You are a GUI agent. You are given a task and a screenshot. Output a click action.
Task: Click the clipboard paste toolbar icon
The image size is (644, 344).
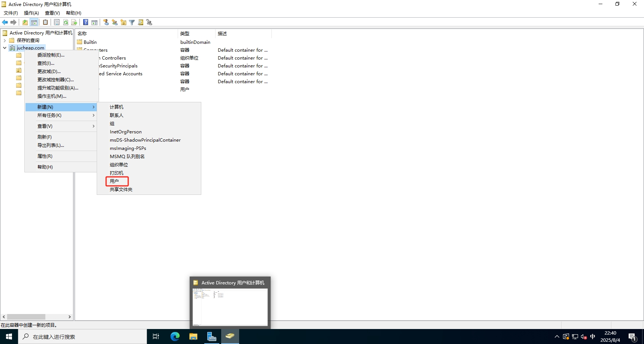(45, 22)
